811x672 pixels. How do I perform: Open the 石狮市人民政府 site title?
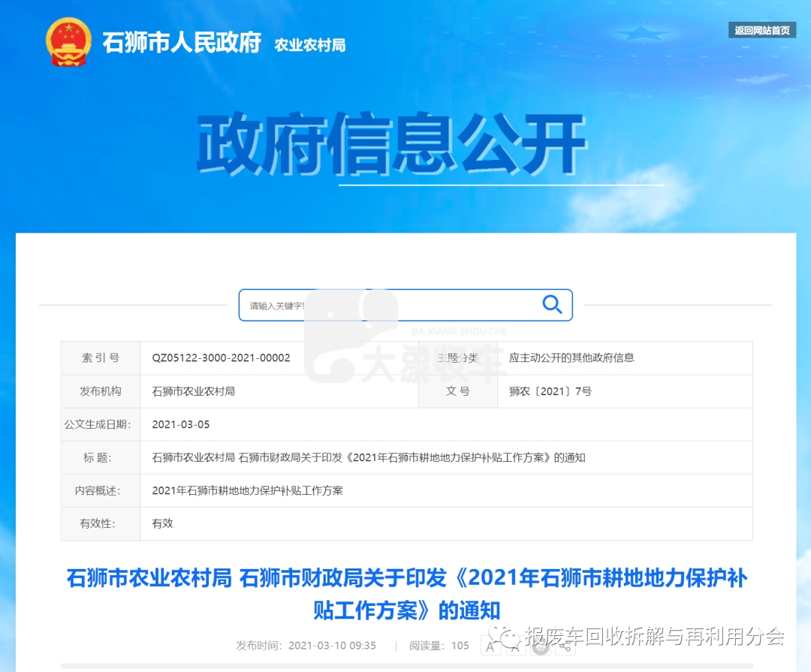(x=182, y=43)
